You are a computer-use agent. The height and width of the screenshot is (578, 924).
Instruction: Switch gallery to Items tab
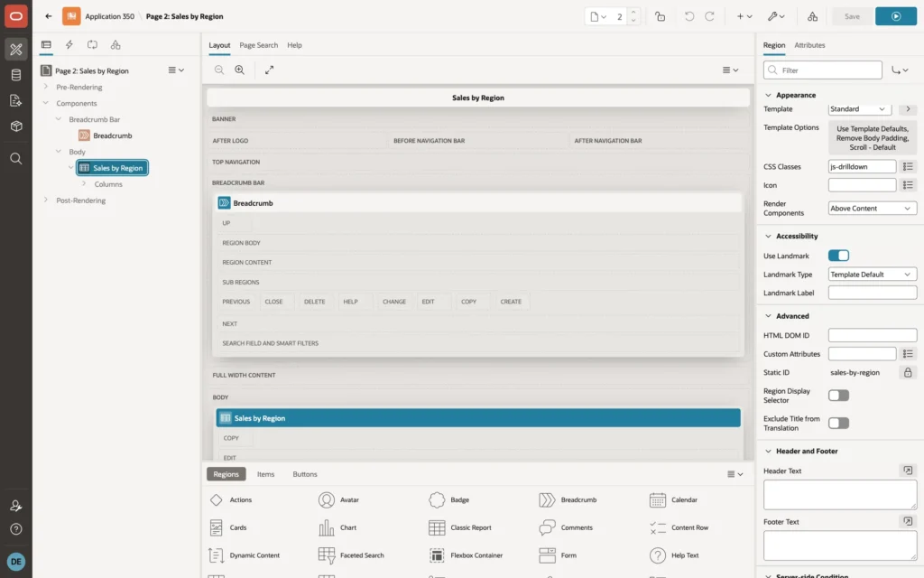(265, 474)
